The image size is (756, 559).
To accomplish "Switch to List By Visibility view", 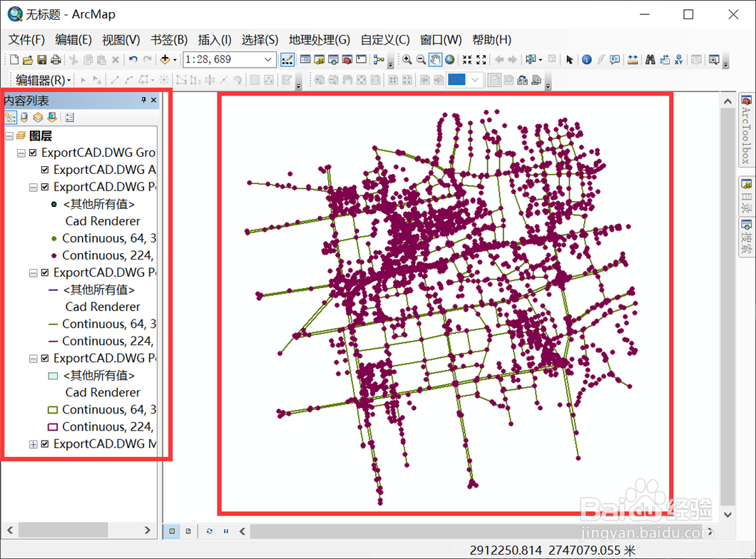I will coord(38,117).
